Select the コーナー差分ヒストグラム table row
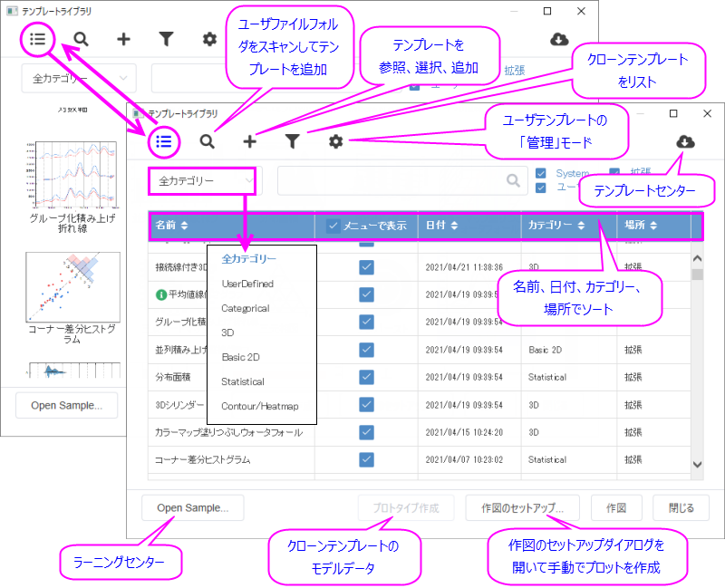 tap(420, 459)
